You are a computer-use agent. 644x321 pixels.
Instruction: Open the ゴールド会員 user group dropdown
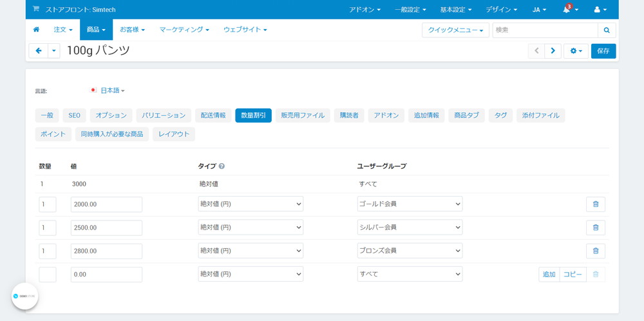pos(410,204)
